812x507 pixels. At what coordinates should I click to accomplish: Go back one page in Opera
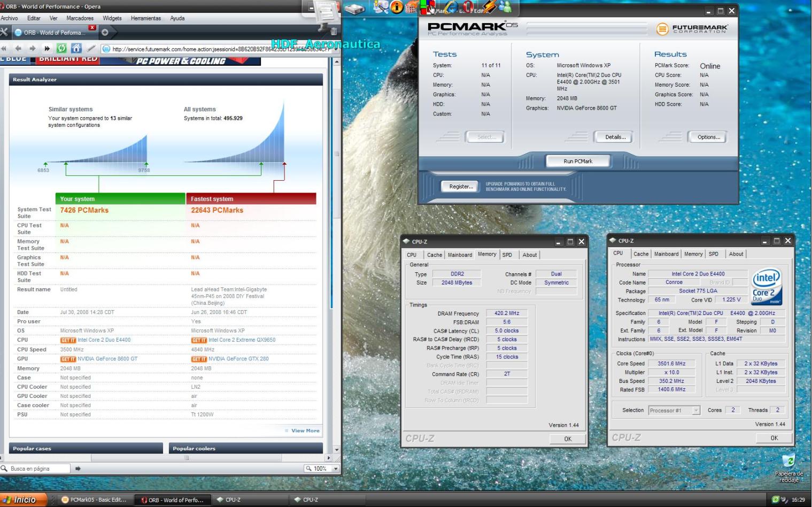point(18,48)
